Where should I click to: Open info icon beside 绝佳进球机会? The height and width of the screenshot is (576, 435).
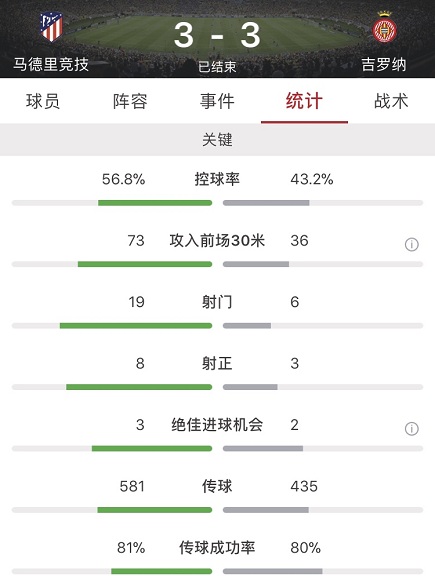tap(411, 429)
